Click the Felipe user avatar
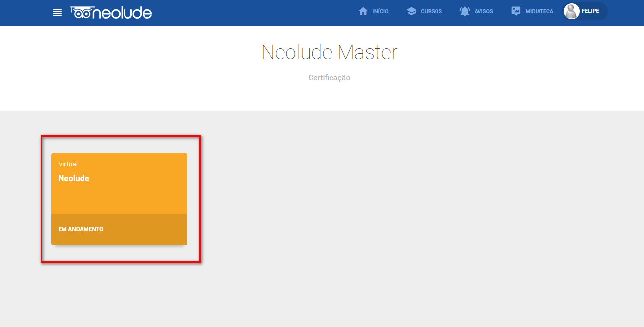Screen dimensions: 644x327 click(x=572, y=11)
